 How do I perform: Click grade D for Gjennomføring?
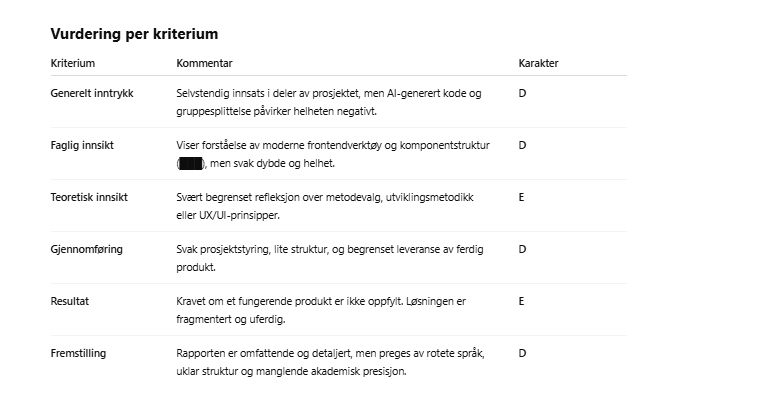[522, 250]
